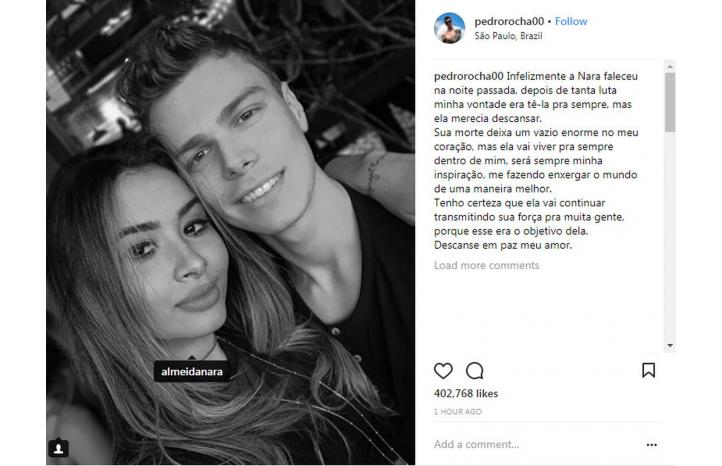Click empty comments area below caption
The height and width of the screenshot is (466, 722).
(x=548, y=313)
